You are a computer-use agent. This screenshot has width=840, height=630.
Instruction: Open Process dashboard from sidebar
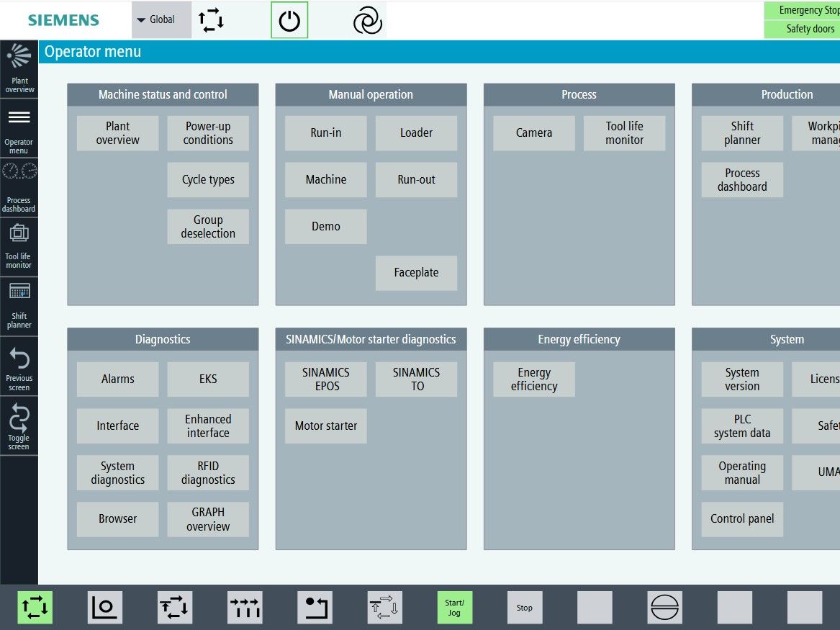click(x=19, y=187)
